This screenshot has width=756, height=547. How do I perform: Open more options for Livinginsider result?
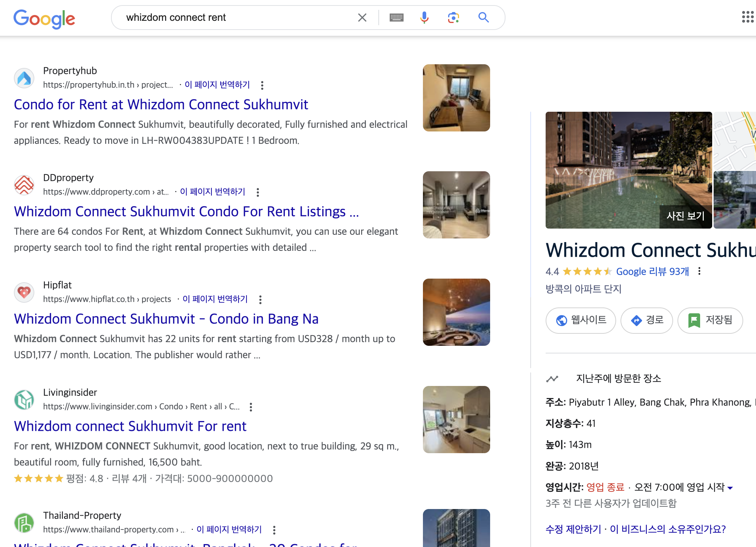point(251,407)
